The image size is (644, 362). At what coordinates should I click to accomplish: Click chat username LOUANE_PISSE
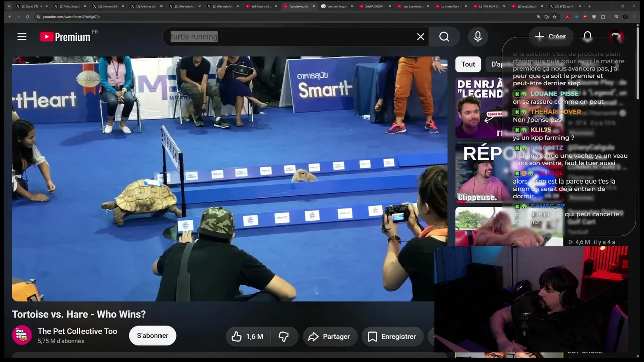point(554,94)
